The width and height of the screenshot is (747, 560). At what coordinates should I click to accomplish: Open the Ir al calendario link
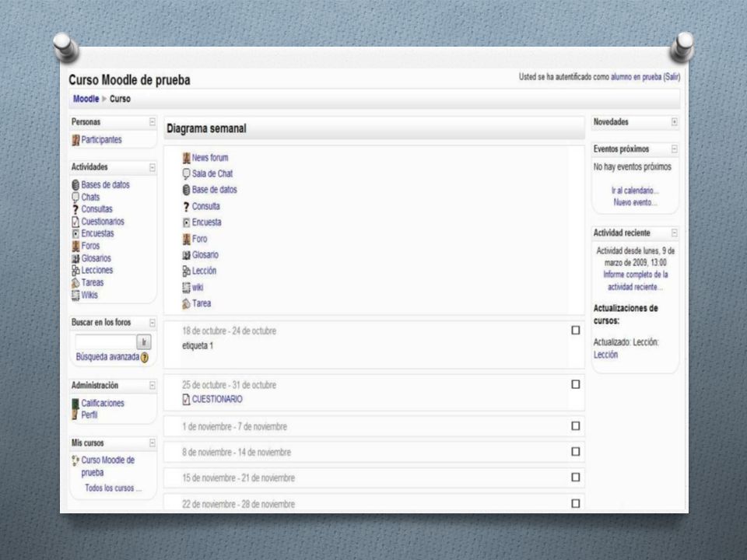[635, 191]
